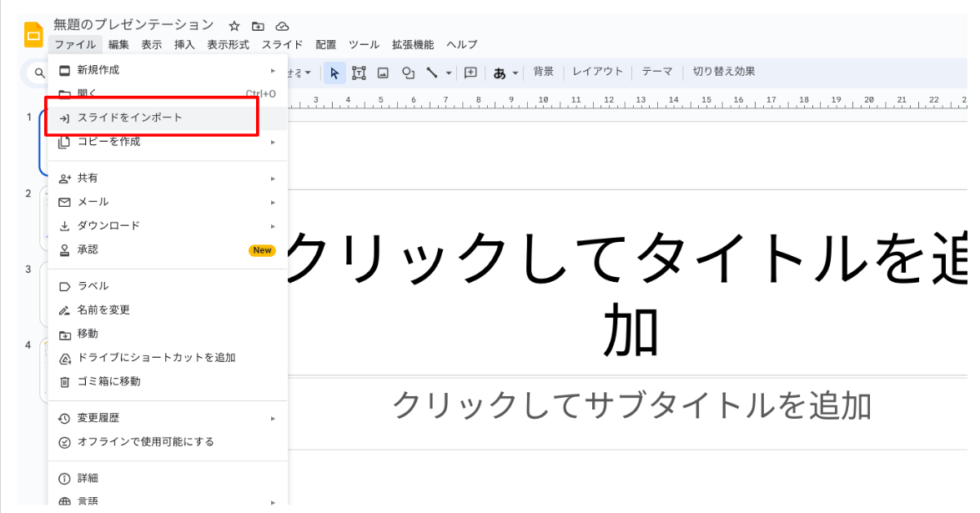The image size is (980, 513).
Task: Expand the 共有 submenu
Action: 168,178
